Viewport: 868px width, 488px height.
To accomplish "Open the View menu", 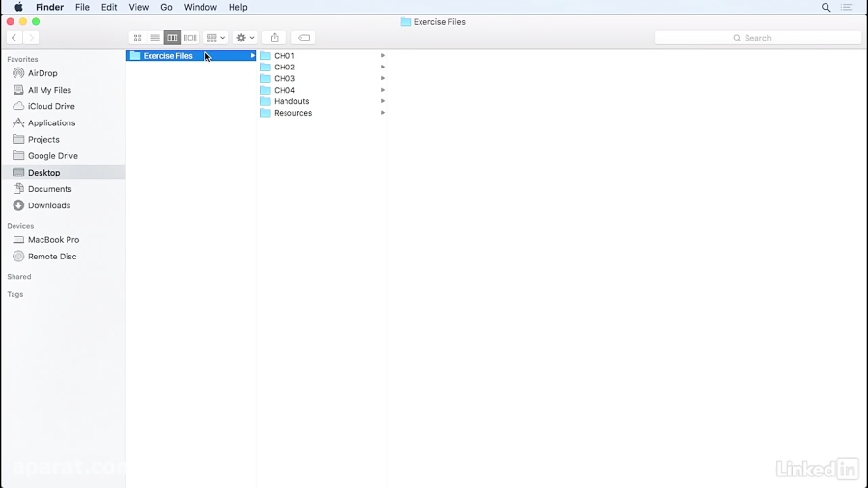I will (139, 7).
